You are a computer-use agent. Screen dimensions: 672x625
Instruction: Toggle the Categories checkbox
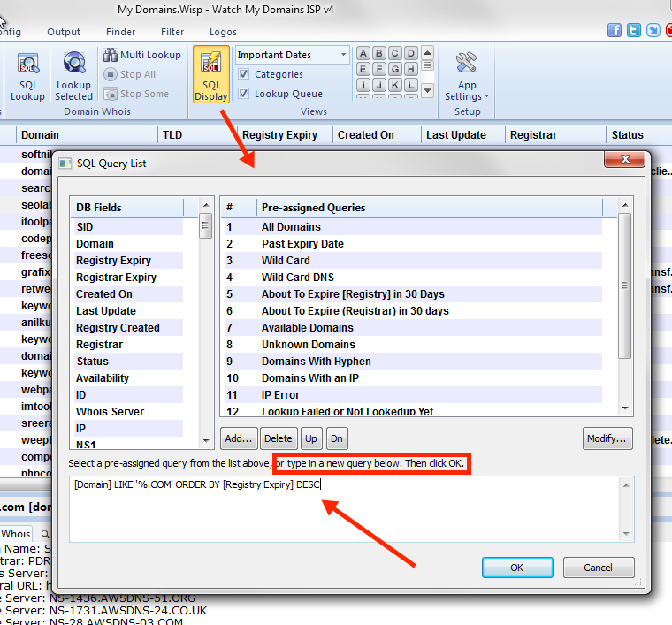coord(243,74)
